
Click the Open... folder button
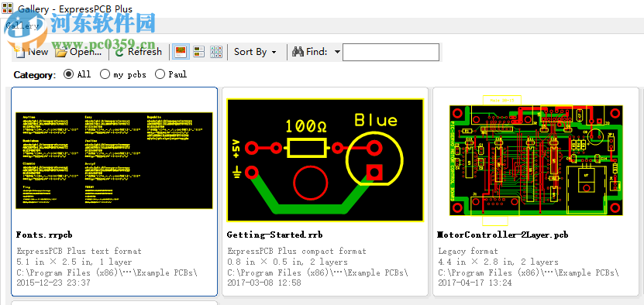point(78,52)
